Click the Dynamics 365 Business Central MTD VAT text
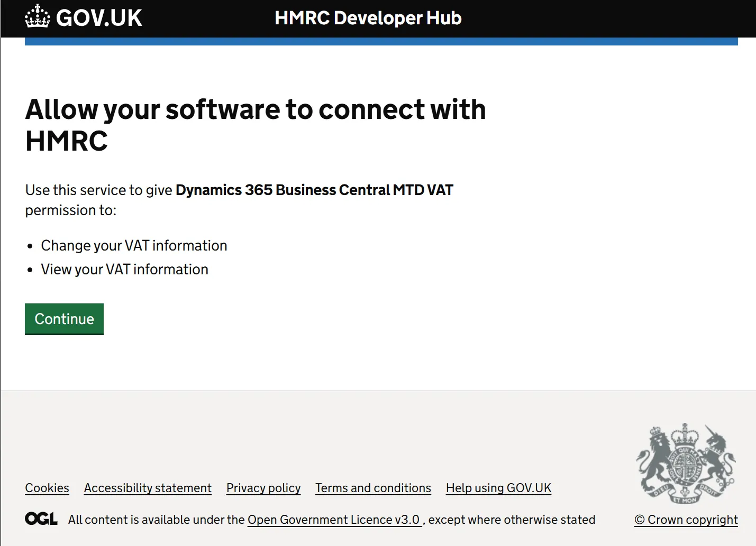The width and height of the screenshot is (756, 546). (x=314, y=190)
